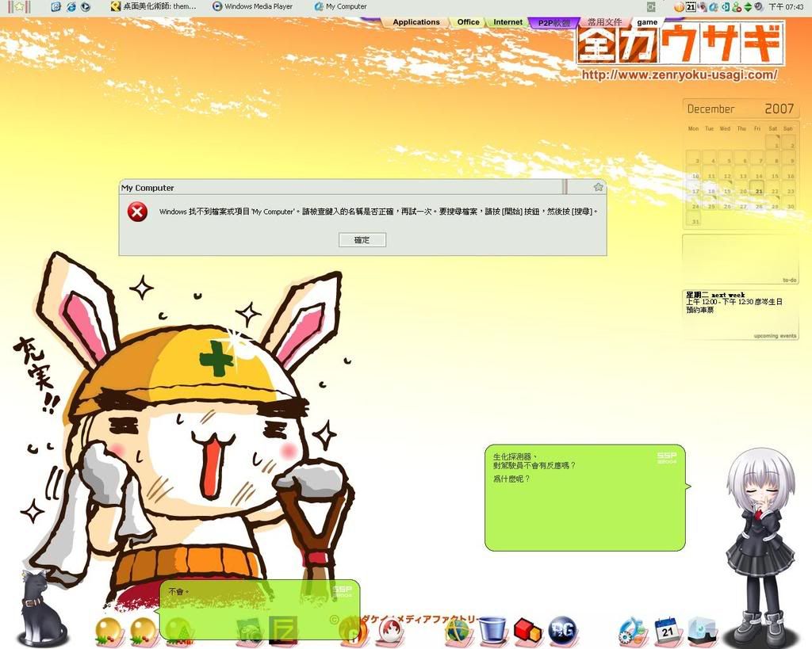Launch Internet Explorer from quick launch

point(71,6)
